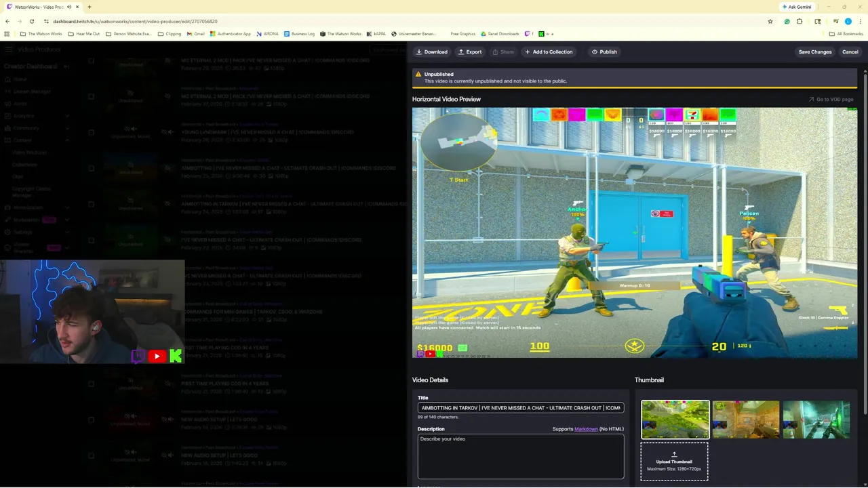
Task: Check the box for February 25 AIMBOTTING video
Action: pos(92,169)
